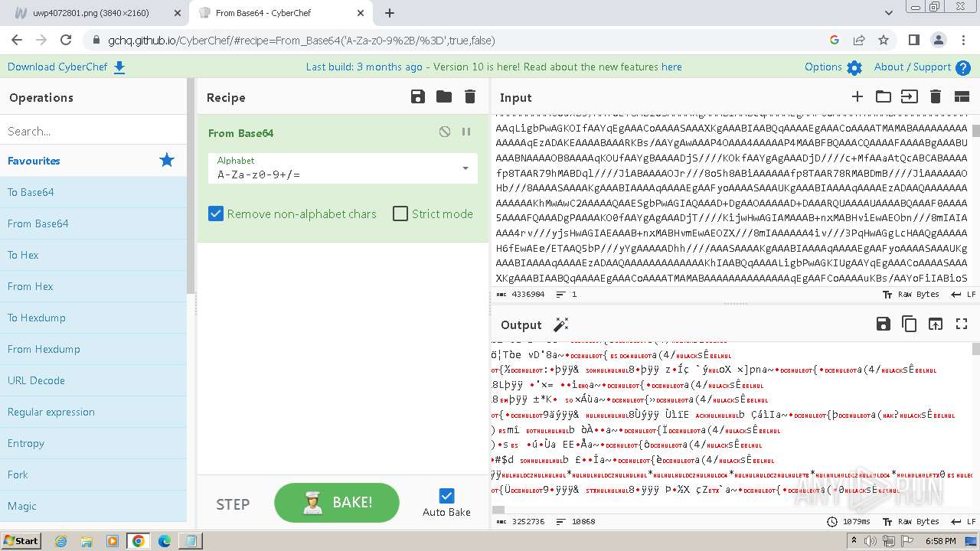The width and height of the screenshot is (980, 551).
Task: Maximise the output pane
Action: click(x=962, y=324)
